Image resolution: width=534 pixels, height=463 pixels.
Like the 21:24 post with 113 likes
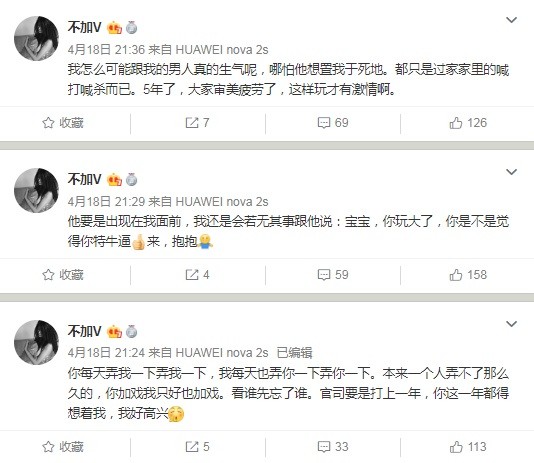468,447
